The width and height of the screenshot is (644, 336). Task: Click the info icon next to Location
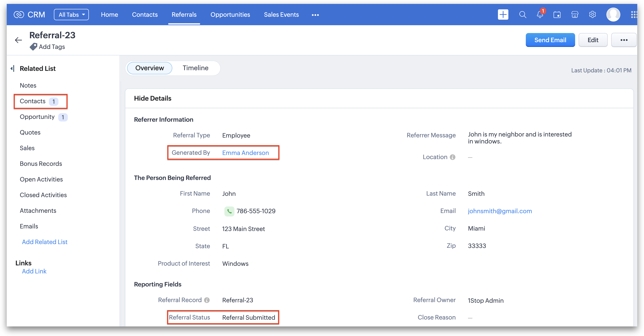point(453,157)
